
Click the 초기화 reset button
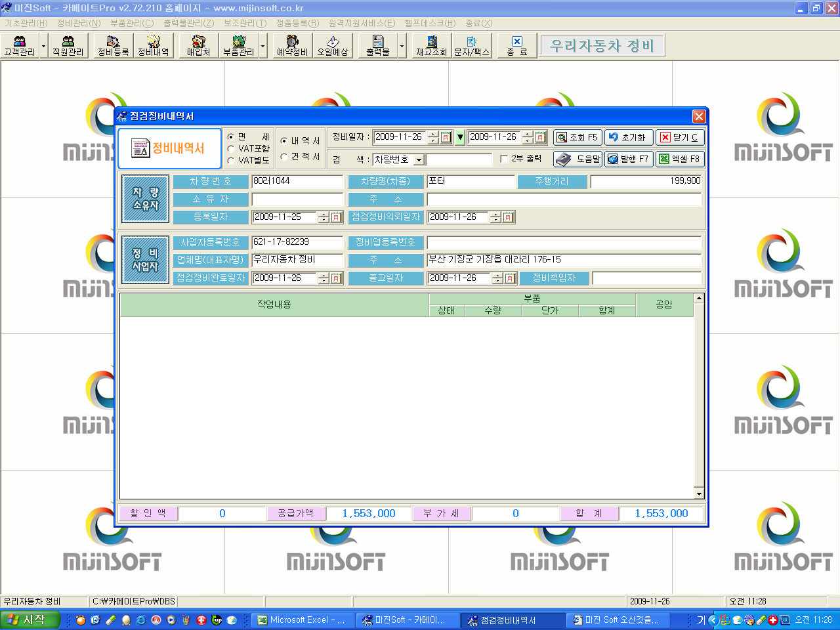629,137
